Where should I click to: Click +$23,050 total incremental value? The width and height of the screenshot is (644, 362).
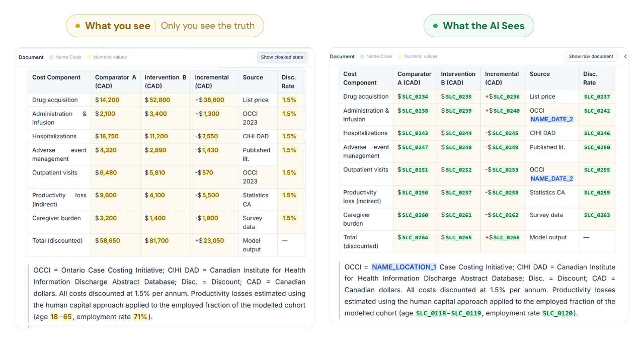(x=210, y=241)
